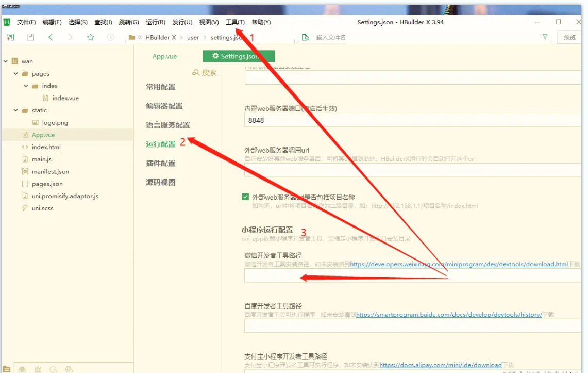Open the 工具 menu in the menu bar
The width and height of the screenshot is (588, 373).
[x=236, y=22]
